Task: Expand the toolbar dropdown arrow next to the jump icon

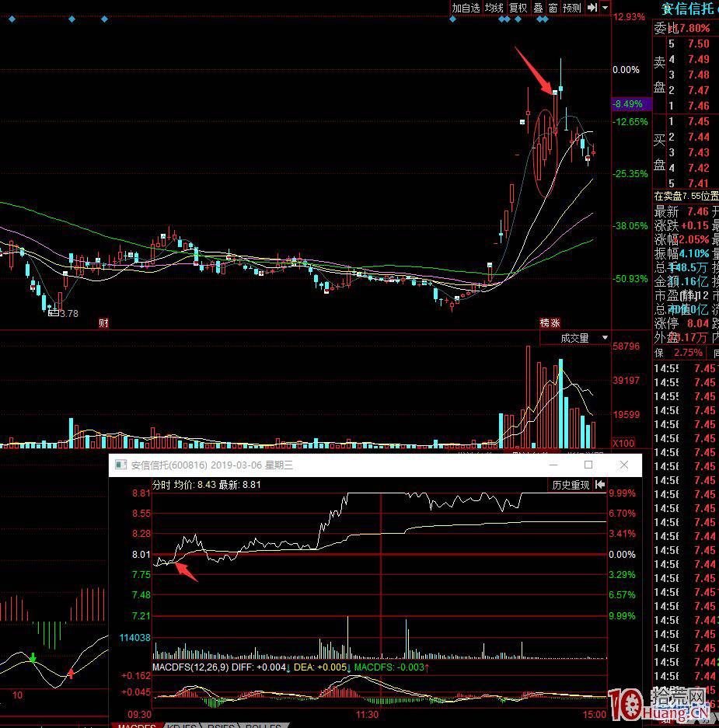Action: (x=606, y=8)
